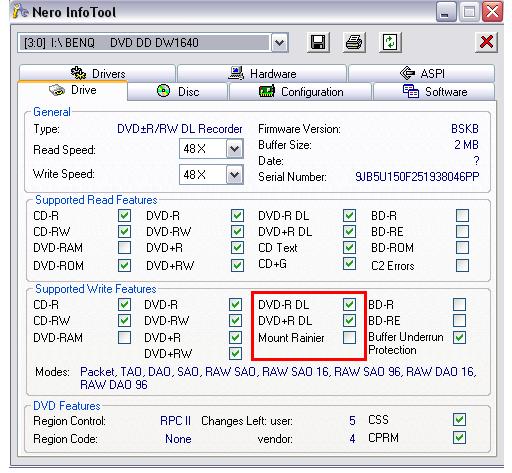This screenshot has width=512, height=473.
Task: Toggle BD-RE checkbox in Supported Read Features
Action: [462, 232]
